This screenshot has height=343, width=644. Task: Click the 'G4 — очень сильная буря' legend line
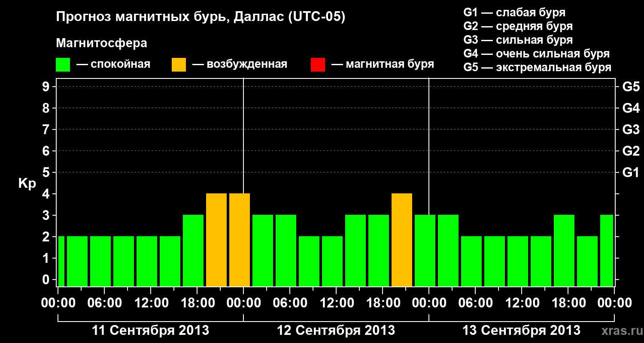[x=537, y=54]
